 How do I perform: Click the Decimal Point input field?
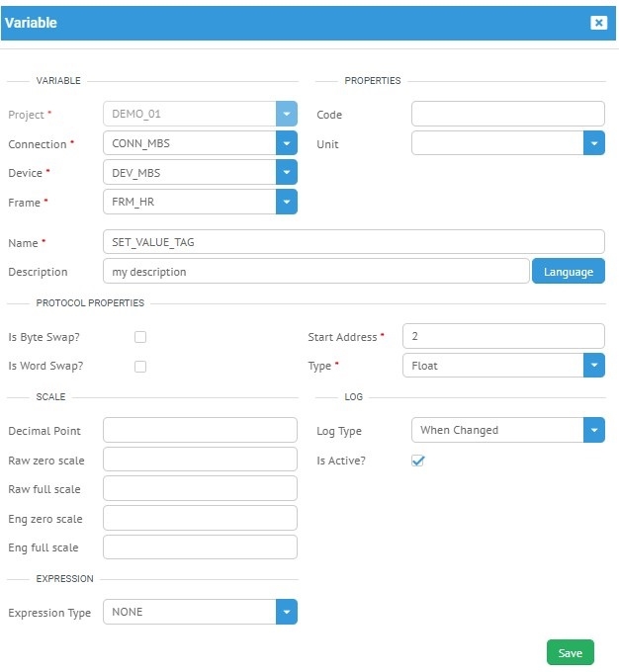tap(200, 431)
